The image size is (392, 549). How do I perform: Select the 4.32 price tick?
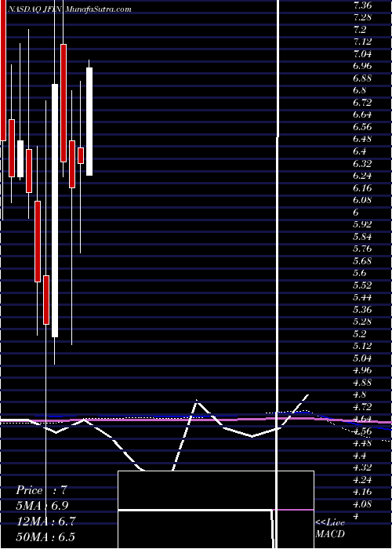click(x=362, y=467)
